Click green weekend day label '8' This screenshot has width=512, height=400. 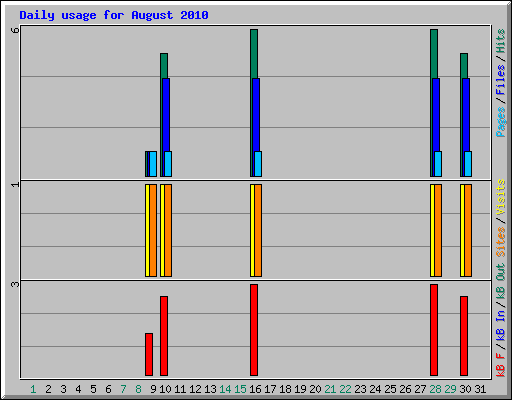[x=138, y=389]
